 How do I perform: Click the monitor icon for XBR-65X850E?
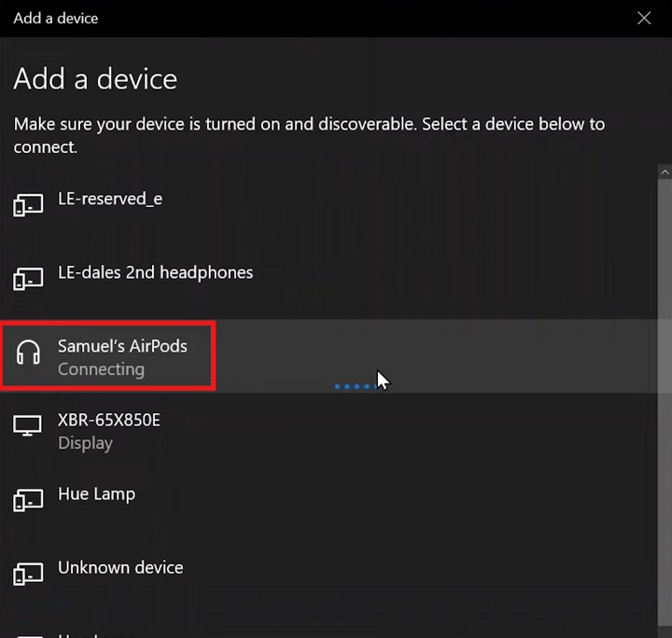pyautogui.click(x=29, y=426)
